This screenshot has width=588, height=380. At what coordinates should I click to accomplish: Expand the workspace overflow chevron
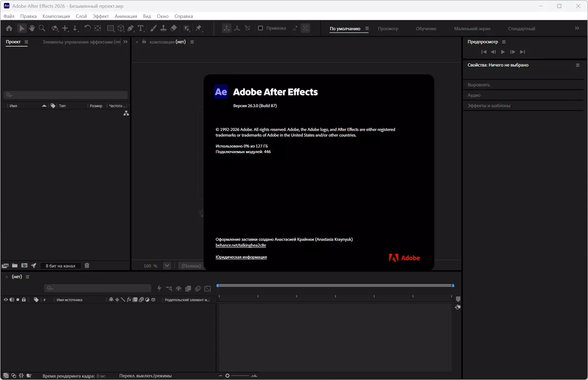(577, 28)
